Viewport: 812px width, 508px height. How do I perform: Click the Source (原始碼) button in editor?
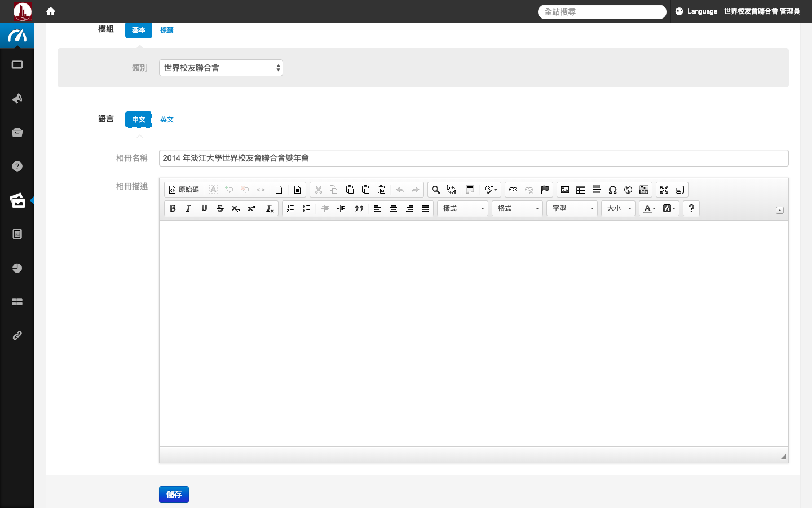pos(184,190)
